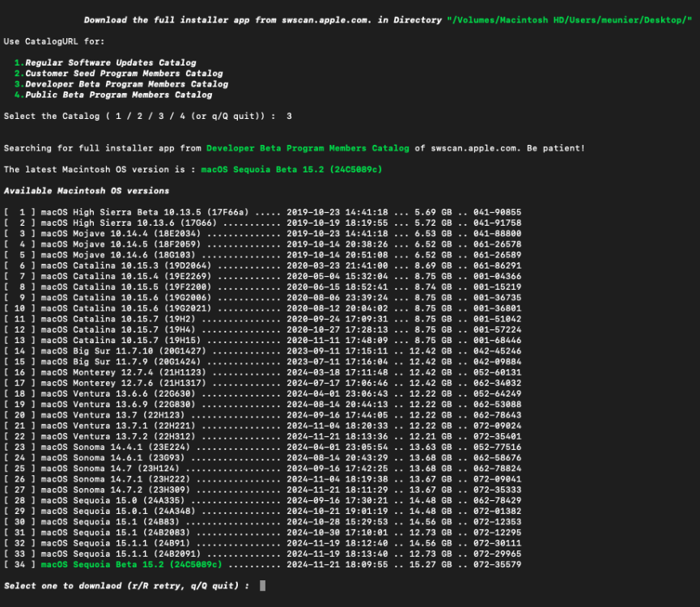The image size is (700, 607).
Task: Click the Select the Catalog prompt line
Action: (148, 117)
